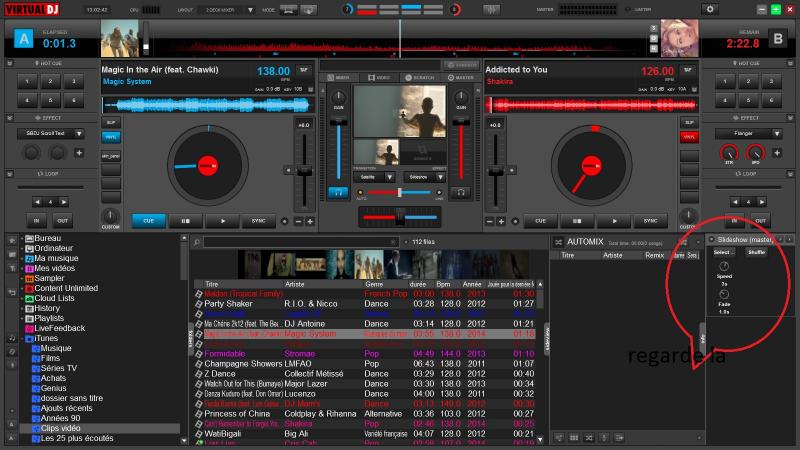Select the iTunes folder in browser
The image size is (800, 450).
[46, 338]
